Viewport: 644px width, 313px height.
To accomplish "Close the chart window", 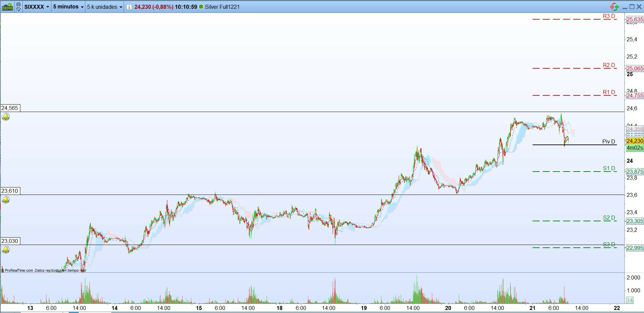I will (x=639, y=6).
